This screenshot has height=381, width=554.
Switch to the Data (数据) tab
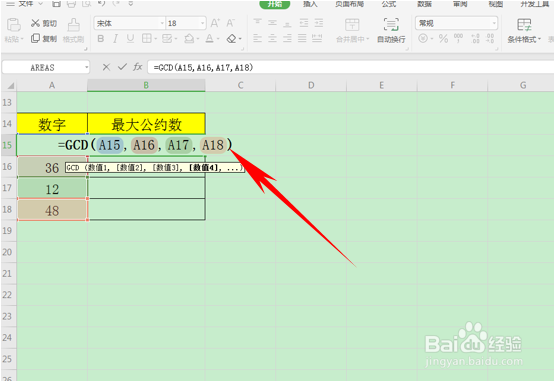pyautogui.click(x=424, y=4)
